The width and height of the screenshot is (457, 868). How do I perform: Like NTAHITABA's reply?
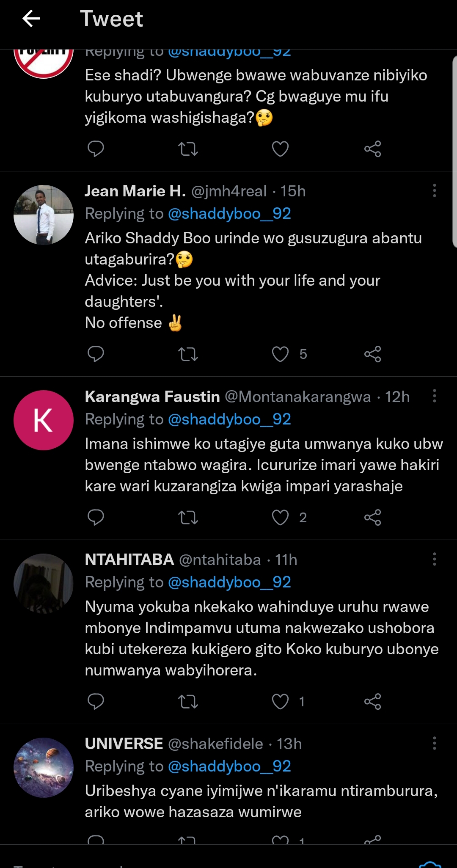(280, 701)
